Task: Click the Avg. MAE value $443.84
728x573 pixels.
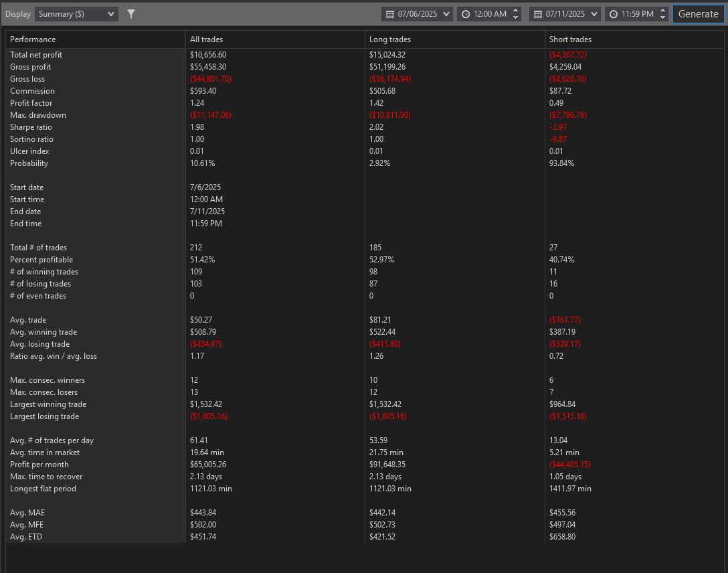Action: coord(203,513)
